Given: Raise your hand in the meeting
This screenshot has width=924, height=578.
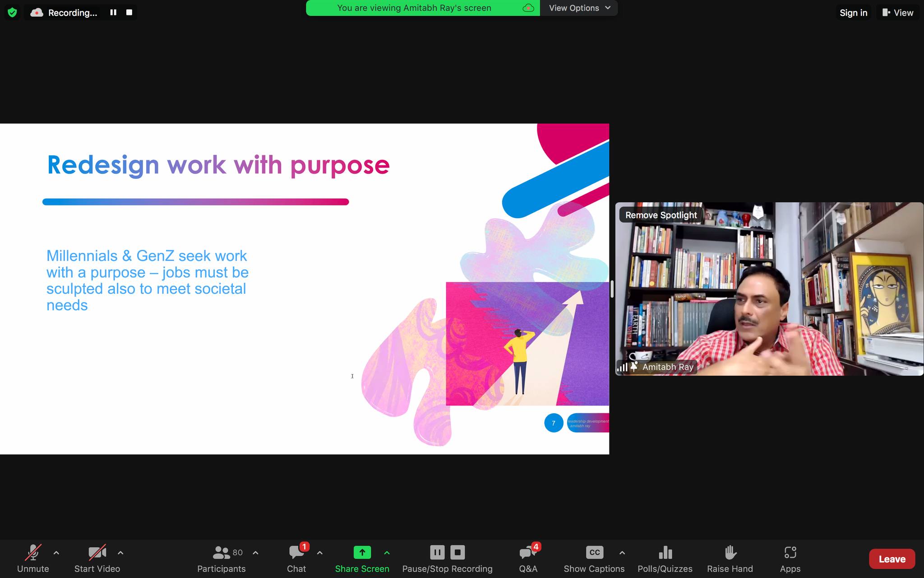Looking at the screenshot, I should coord(730,558).
